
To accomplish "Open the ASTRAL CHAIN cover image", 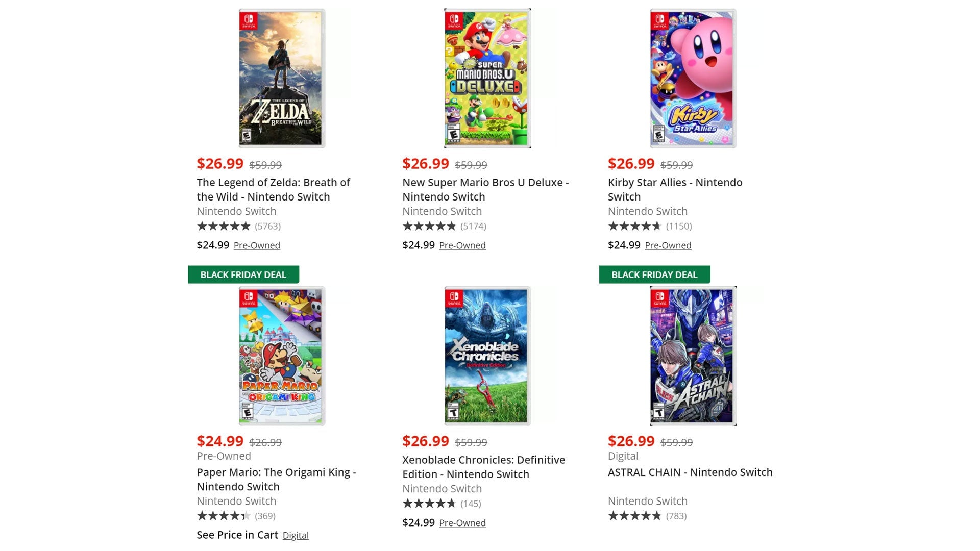I will pyautogui.click(x=693, y=356).
